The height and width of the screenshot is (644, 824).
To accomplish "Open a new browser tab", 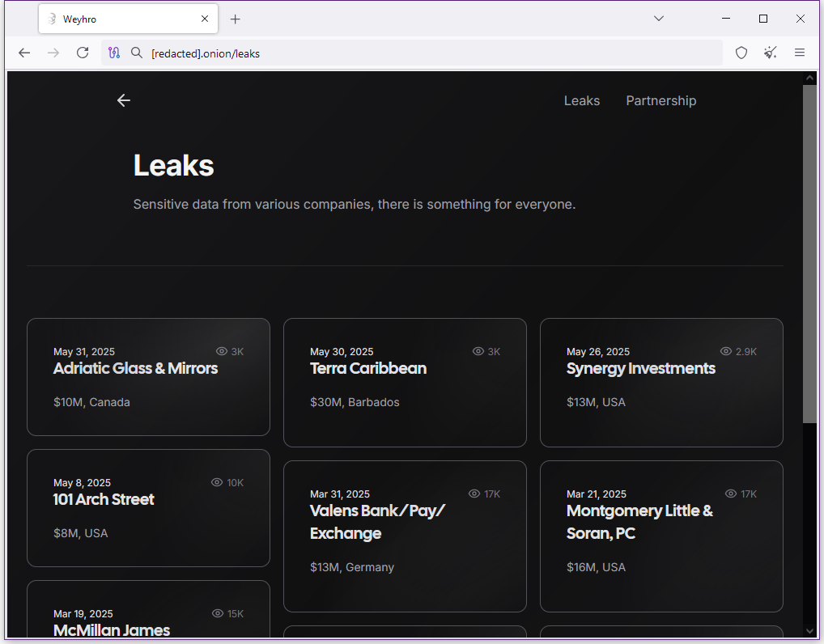I will tap(235, 19).
